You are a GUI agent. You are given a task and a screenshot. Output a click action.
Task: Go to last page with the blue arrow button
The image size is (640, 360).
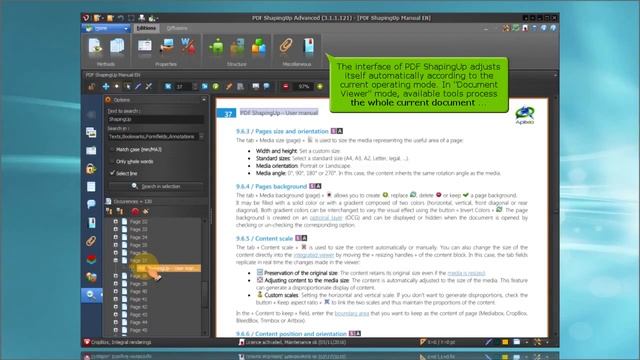(204, 87)
